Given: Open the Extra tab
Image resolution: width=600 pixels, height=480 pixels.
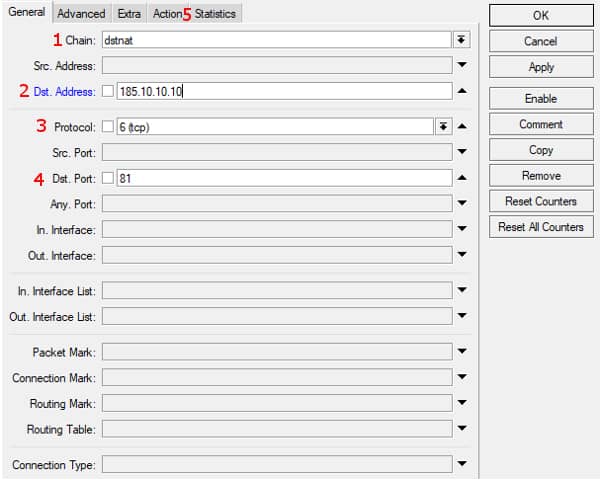Looking at the screenshot, I should tap(129, 14).
